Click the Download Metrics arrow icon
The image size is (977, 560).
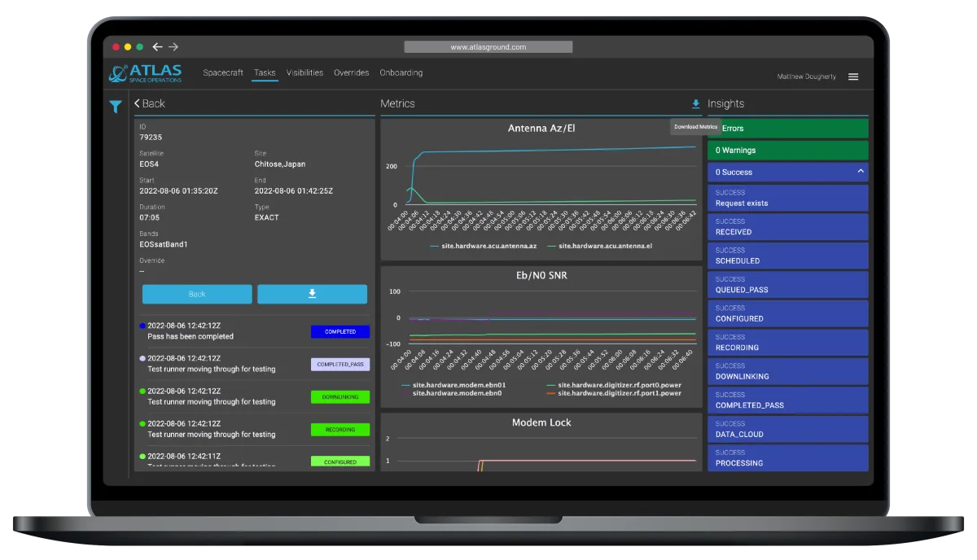695,104
